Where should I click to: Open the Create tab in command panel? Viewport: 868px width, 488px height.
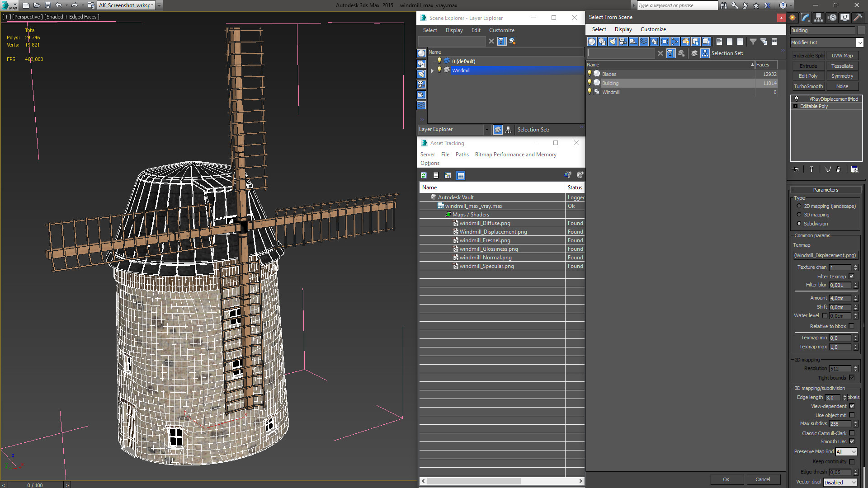793,18
